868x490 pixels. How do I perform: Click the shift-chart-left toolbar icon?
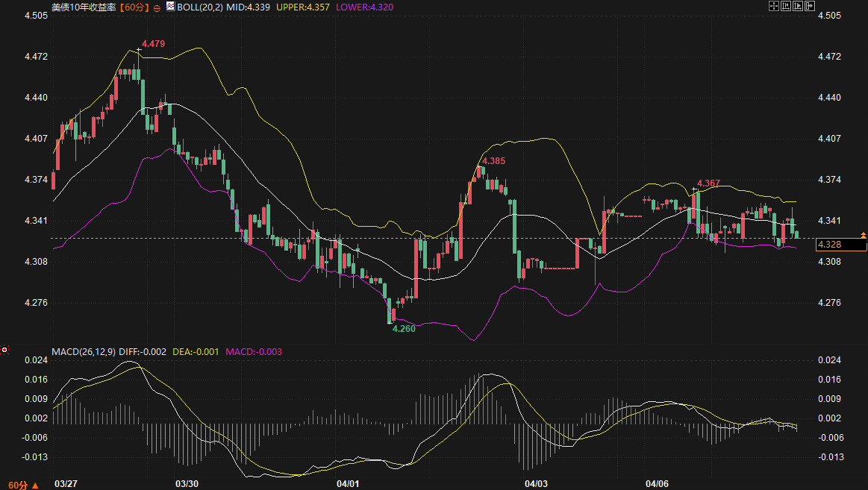(x=786, y=6)
